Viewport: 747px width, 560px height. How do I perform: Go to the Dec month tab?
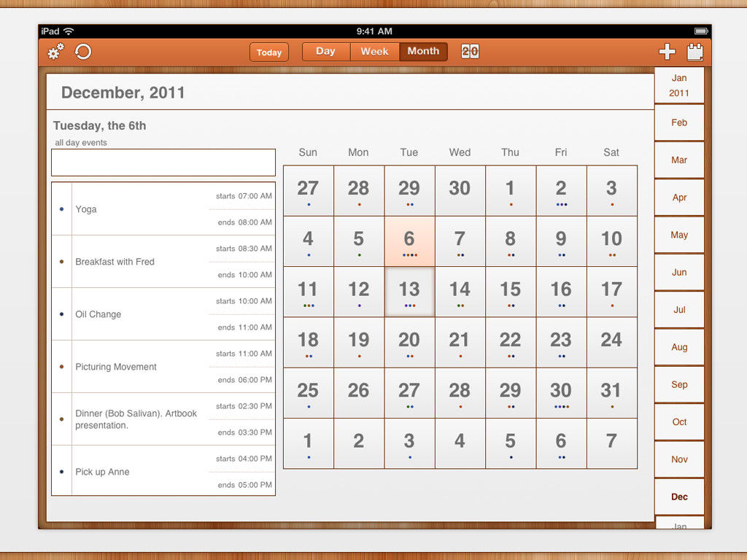click(679, 497)
